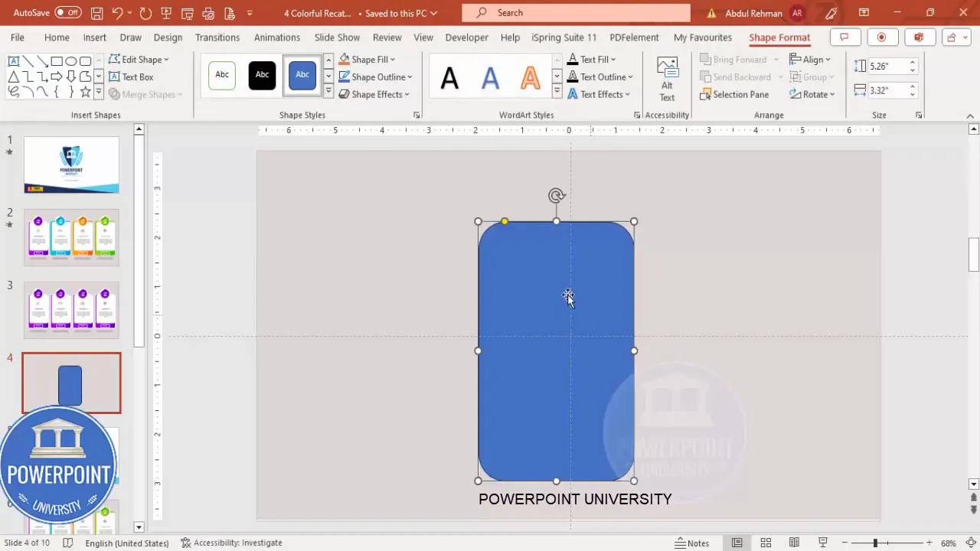Screen dimensions: 980x551
Task: Click the Undo icon in Quick Access toolbar
Action: click(117, 13)
